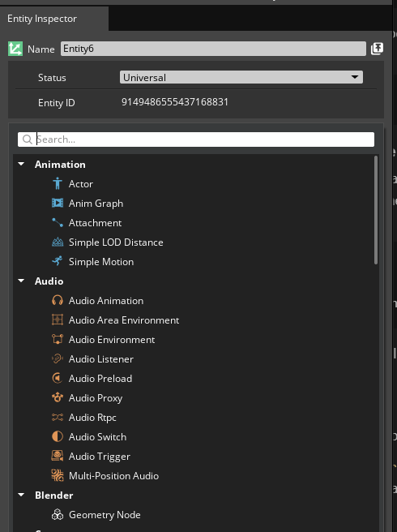397x532 pixels.
Task: Click the Audio Listener ear icon
Action: [58, 358]
